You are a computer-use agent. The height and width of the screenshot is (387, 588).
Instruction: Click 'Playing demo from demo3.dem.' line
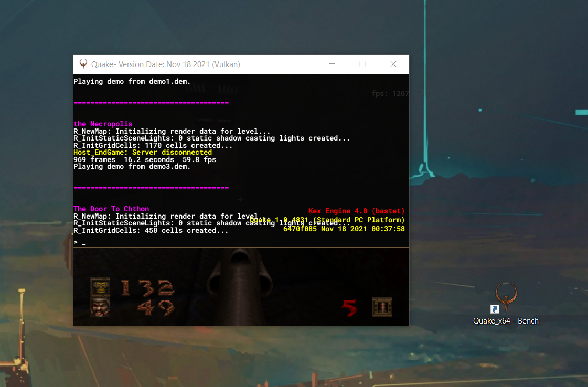tap(132, 167)
